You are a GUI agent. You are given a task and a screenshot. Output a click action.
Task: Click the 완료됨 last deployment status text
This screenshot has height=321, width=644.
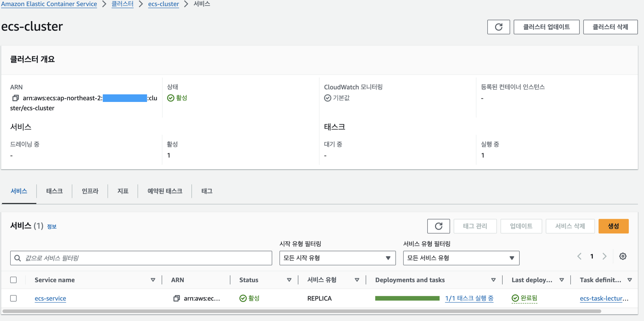point(529,298)
